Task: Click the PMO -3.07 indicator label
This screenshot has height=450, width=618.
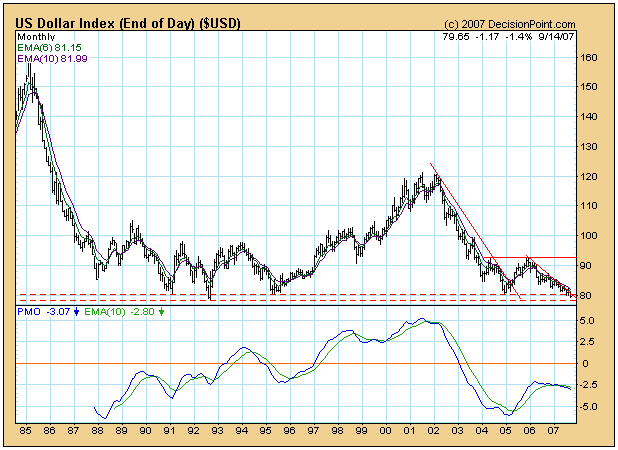Action: point(44,312)
